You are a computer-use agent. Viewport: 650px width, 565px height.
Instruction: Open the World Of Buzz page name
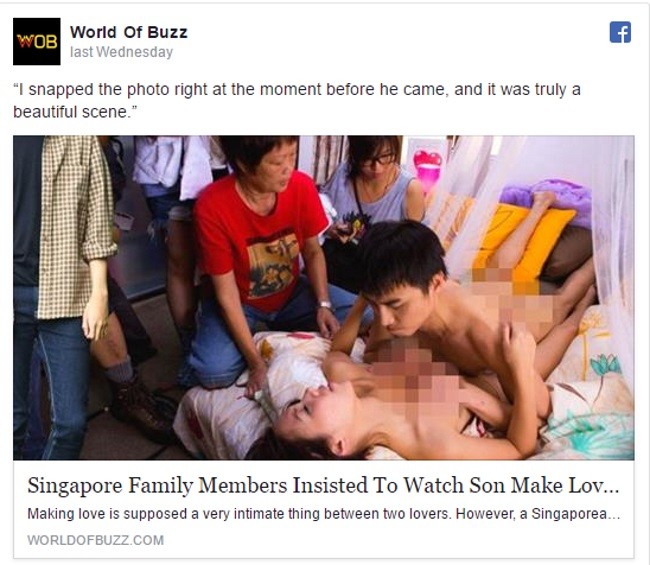(129, 32)
